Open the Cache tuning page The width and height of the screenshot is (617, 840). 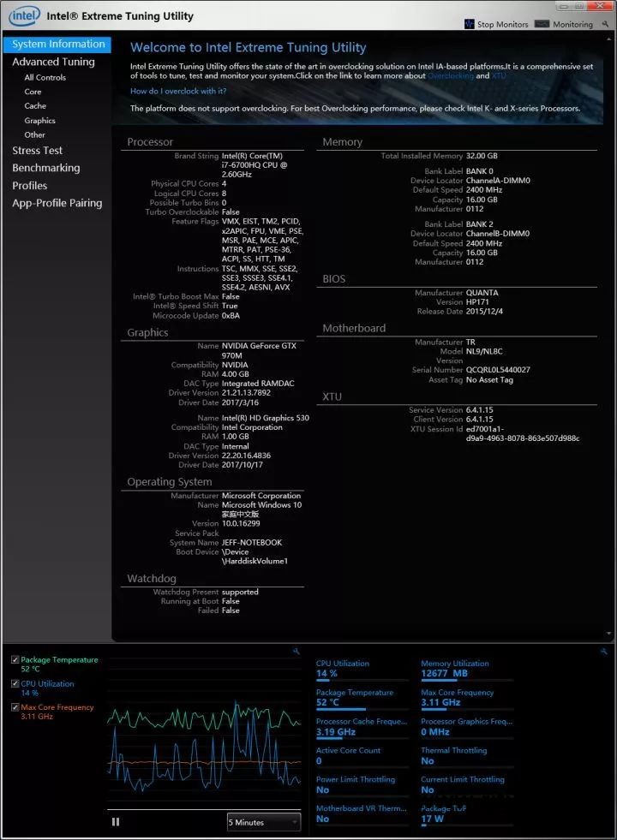(x=35, y=105)
